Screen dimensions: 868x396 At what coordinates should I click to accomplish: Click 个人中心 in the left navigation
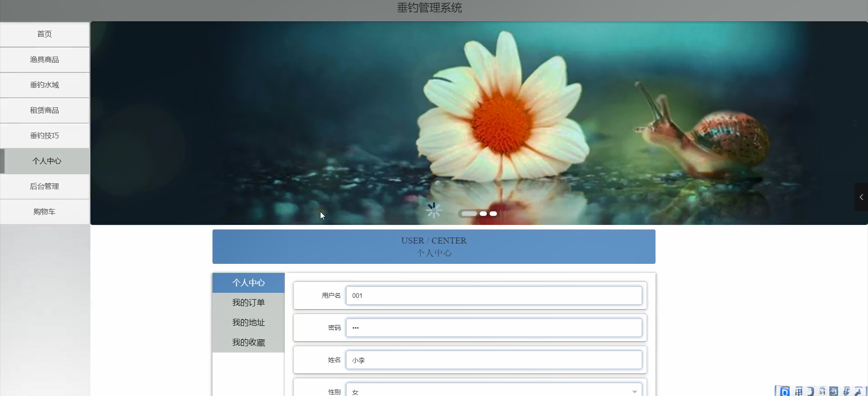click(44, 161)
